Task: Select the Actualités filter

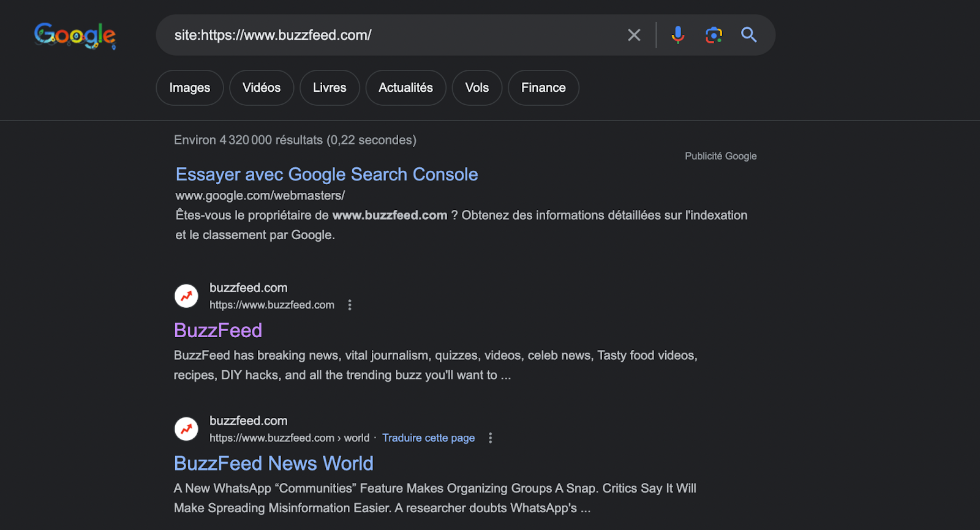Action: [405, 88]
